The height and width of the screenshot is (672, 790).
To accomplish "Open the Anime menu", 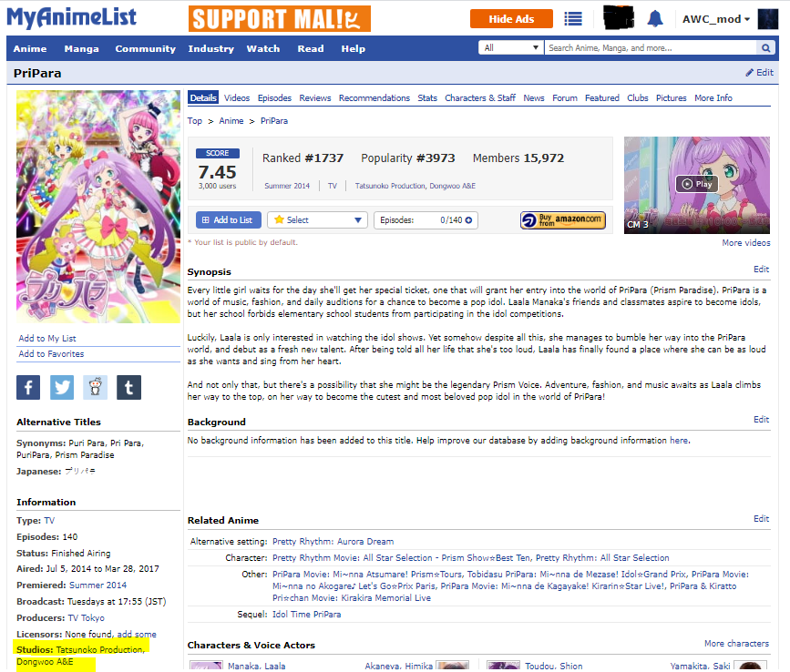I will [30, 49].
